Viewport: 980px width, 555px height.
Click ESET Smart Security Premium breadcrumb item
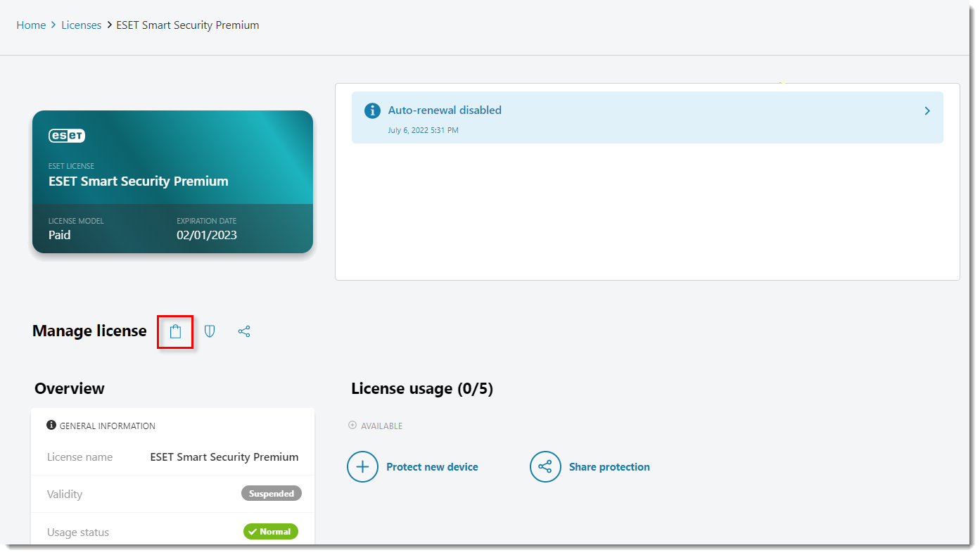point(187,25)
